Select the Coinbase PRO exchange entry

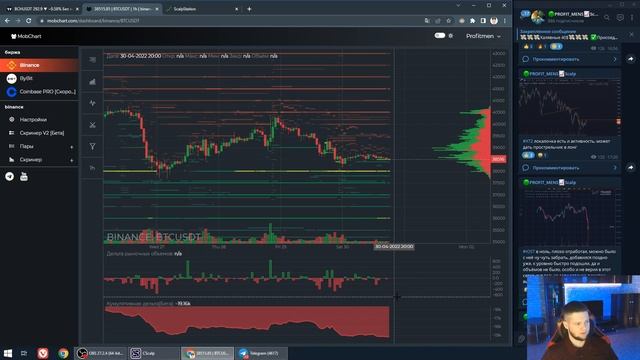coord(39,92)
